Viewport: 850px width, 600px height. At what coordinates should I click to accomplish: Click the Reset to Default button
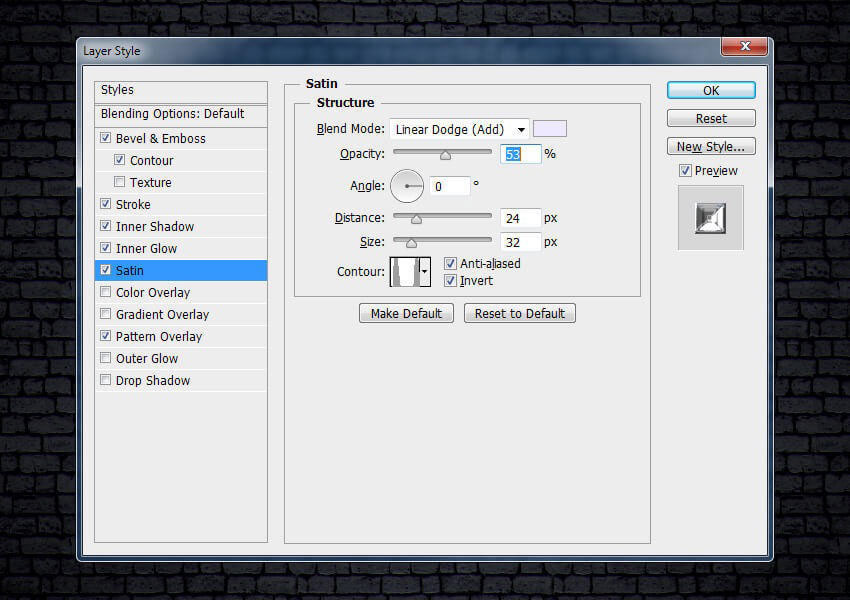point(520,313)
